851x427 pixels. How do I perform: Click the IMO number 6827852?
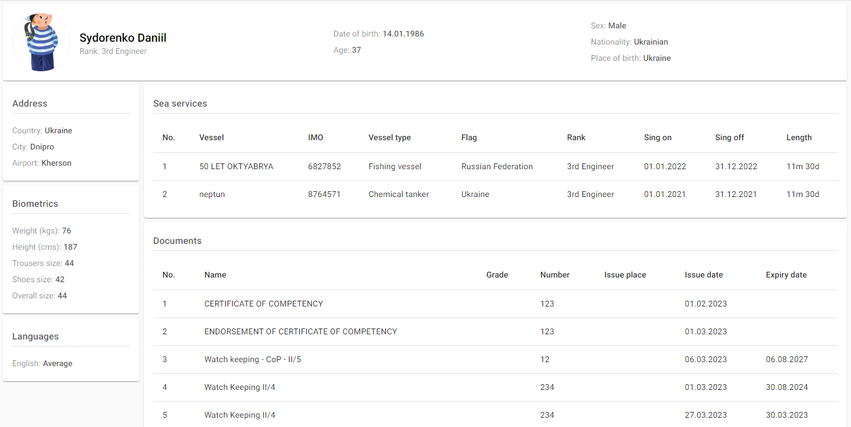pos(324,166)
